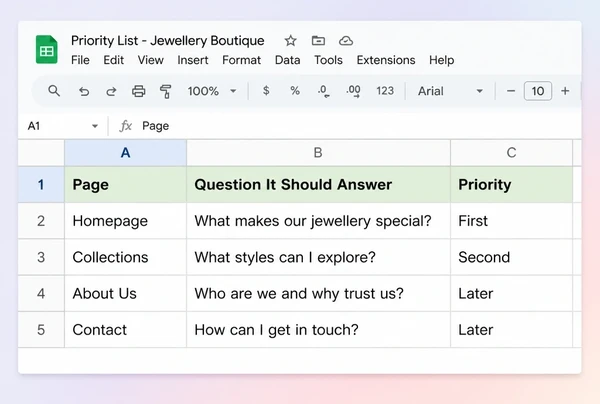This screenshot has height=404, width=600.
Task: Select row 2 header
Action: (41, 221)
